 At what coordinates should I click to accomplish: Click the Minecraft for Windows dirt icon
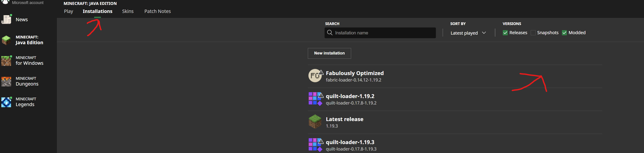[x=6, y=61]
